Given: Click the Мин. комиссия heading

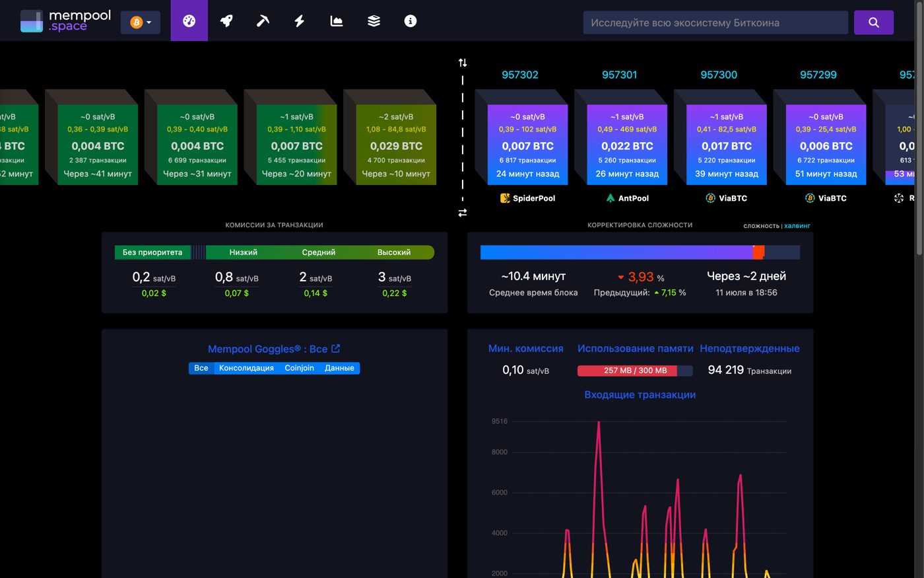Looking at the screenshot, I should click(x=526, y=348).
